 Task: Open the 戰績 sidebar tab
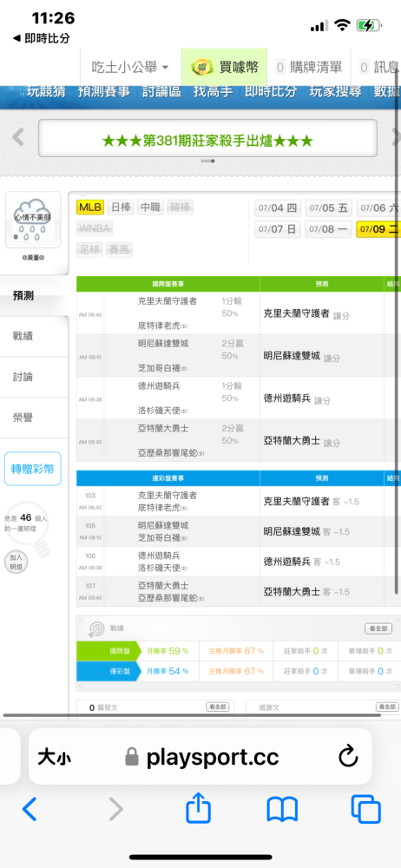(x=35, y=336)
